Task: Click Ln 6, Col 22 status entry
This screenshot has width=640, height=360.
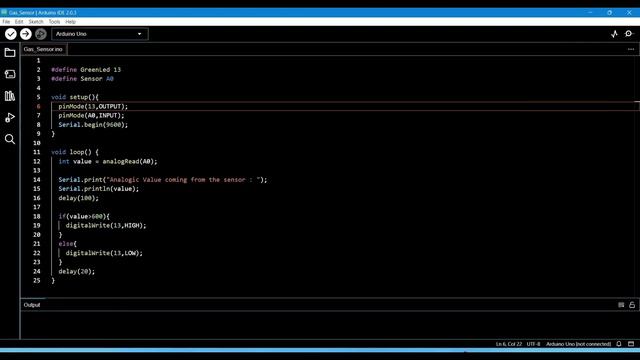Action: [509, 344]
